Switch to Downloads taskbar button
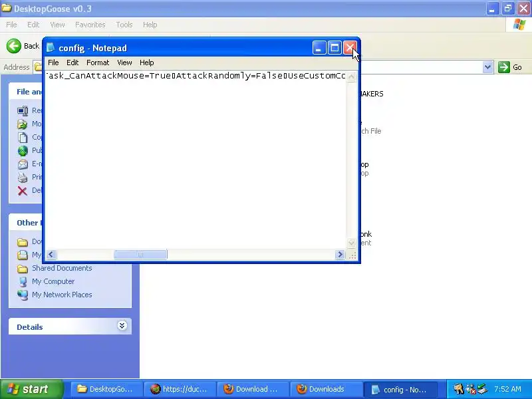 326,389
